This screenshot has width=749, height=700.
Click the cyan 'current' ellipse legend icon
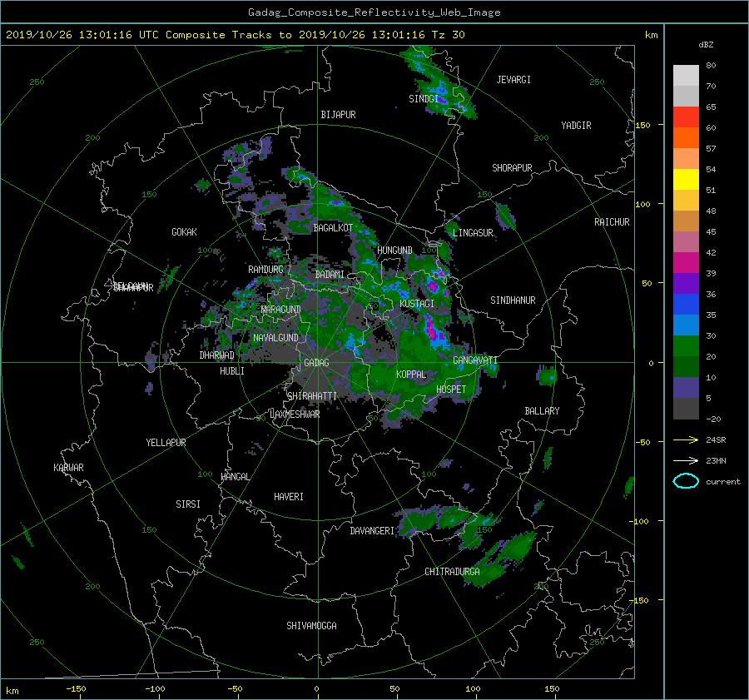(686, 481)
